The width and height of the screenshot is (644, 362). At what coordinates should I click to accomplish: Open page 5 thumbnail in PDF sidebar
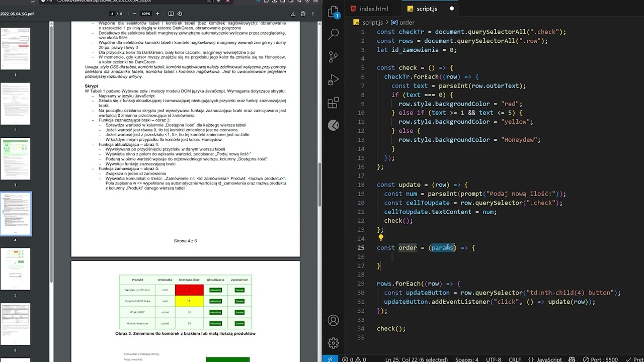[x=15, y=269]
